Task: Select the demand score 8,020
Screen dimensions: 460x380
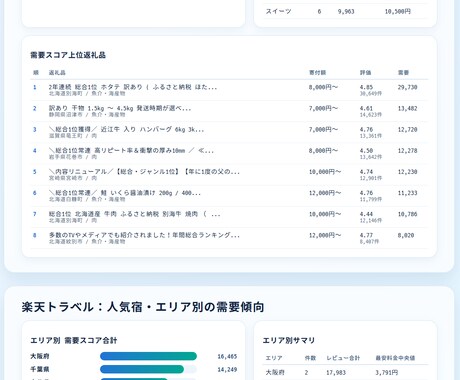Action: click(406, 235)
